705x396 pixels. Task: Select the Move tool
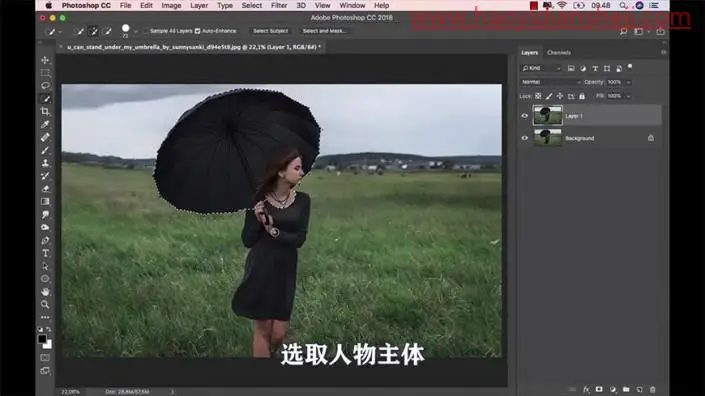coord(45,60)
